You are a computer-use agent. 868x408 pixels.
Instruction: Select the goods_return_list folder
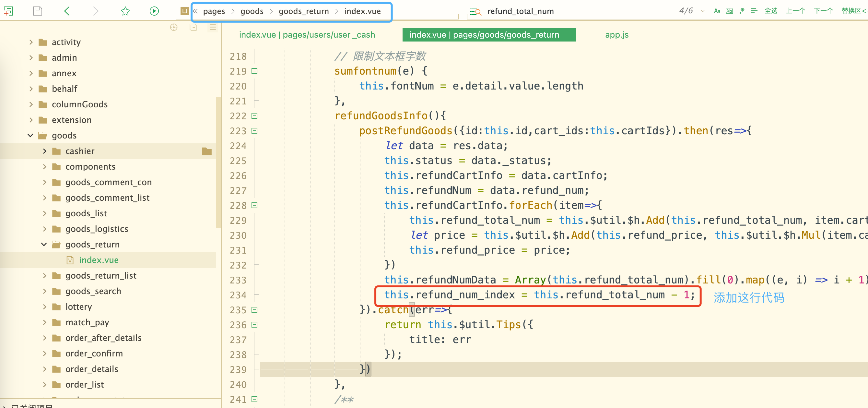click(101, 275)
